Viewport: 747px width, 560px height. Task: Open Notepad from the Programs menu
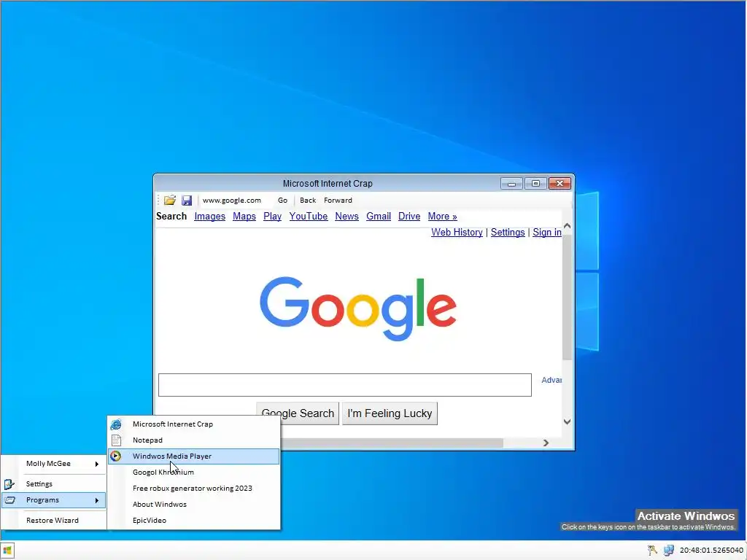pyautogui.click(x=194, y=440)
